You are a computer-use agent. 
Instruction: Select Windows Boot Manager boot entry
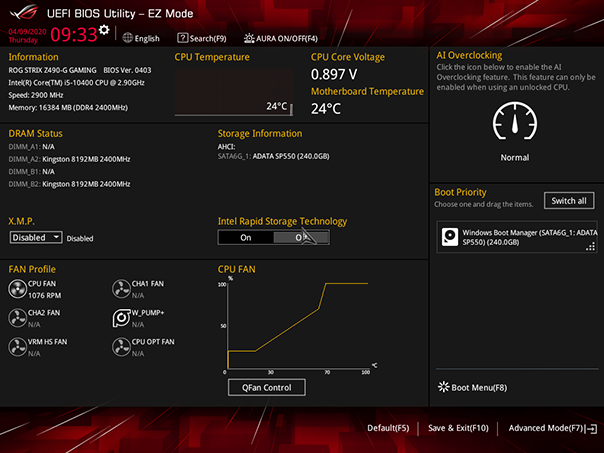pos(517,237)
